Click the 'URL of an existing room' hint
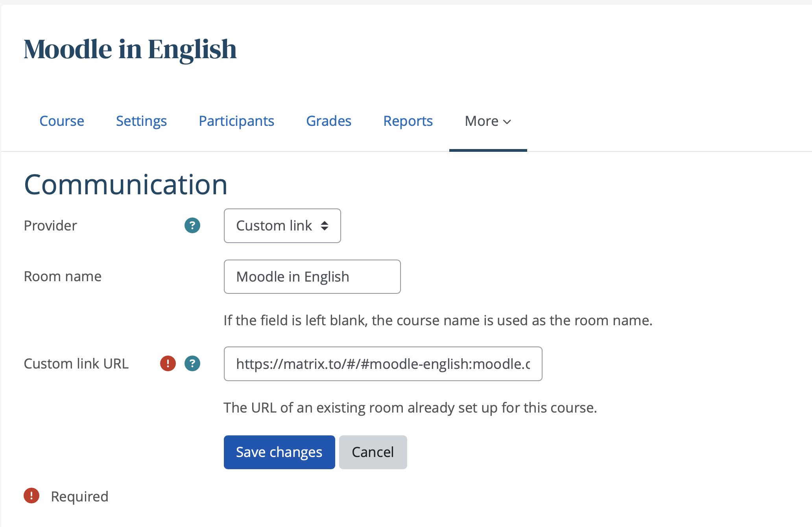This screenshot has width=812, height=527. click(410, 408)
